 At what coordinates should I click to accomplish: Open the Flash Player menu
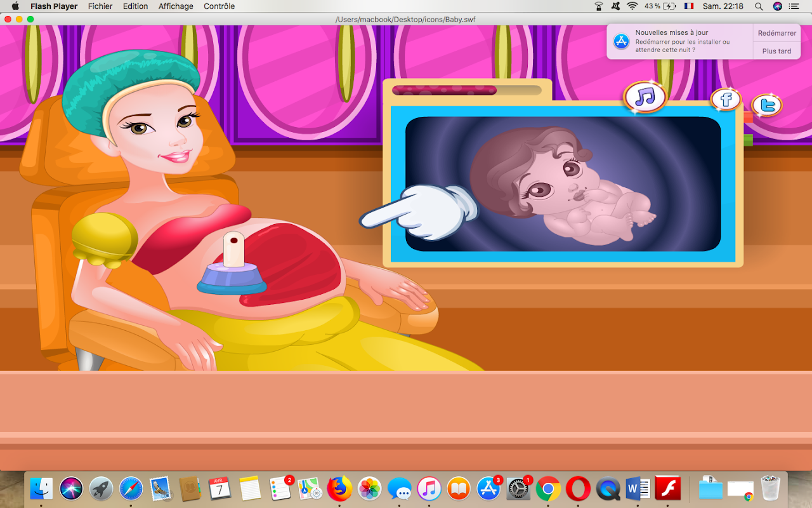[54, 6]
